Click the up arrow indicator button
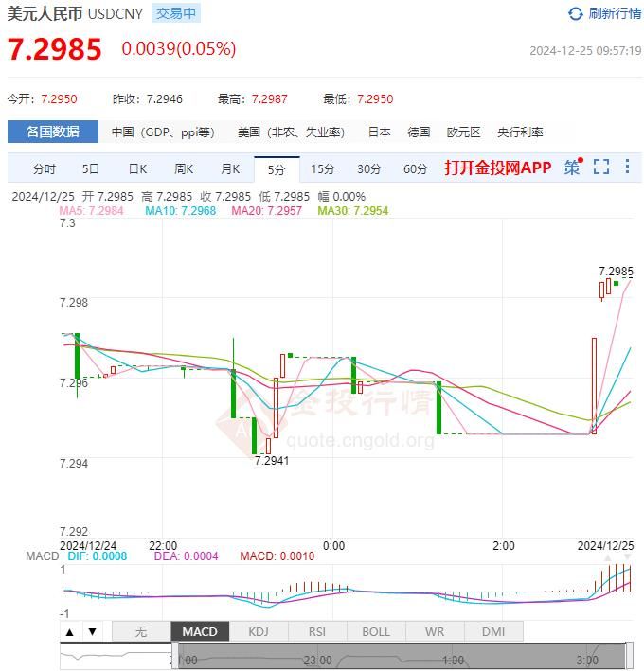Image resolution: width=644 pixels, height=671 pixels. [70, 632]
